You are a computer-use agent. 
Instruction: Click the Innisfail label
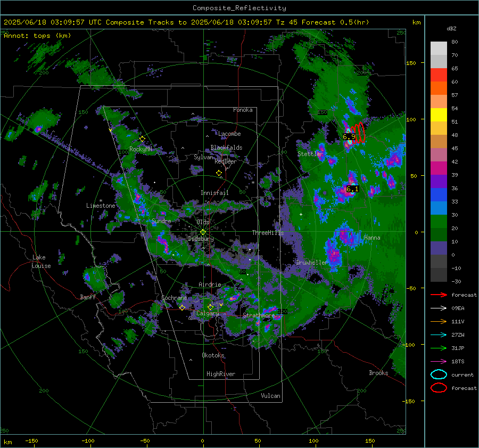coord(214,193)
